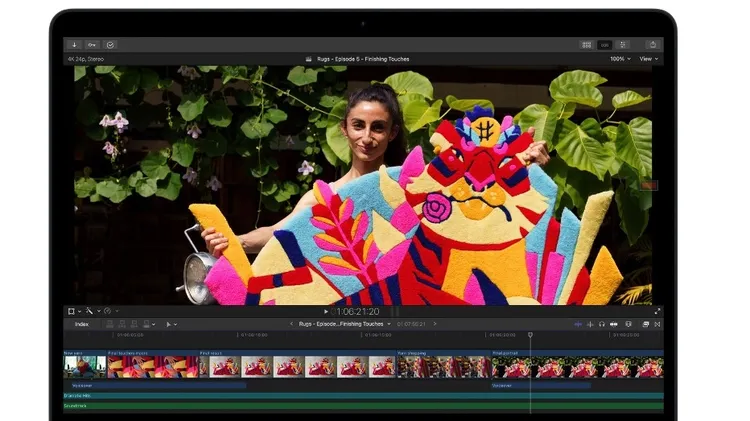This screenshot has height=421, width=750.
Task: Open the Effects browser icon
Action: 646,324
